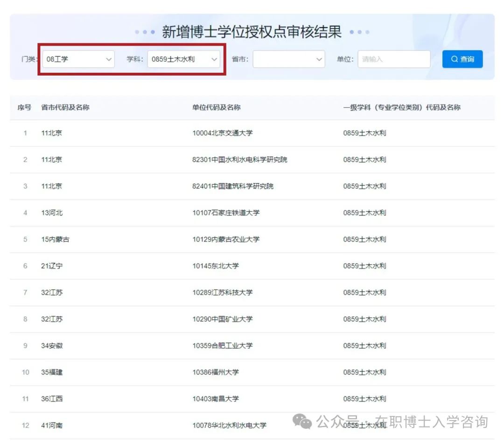Click the blue 查询 search button
Image resolution: width=504 pixels, height=442 pixels.
[462, 59]
